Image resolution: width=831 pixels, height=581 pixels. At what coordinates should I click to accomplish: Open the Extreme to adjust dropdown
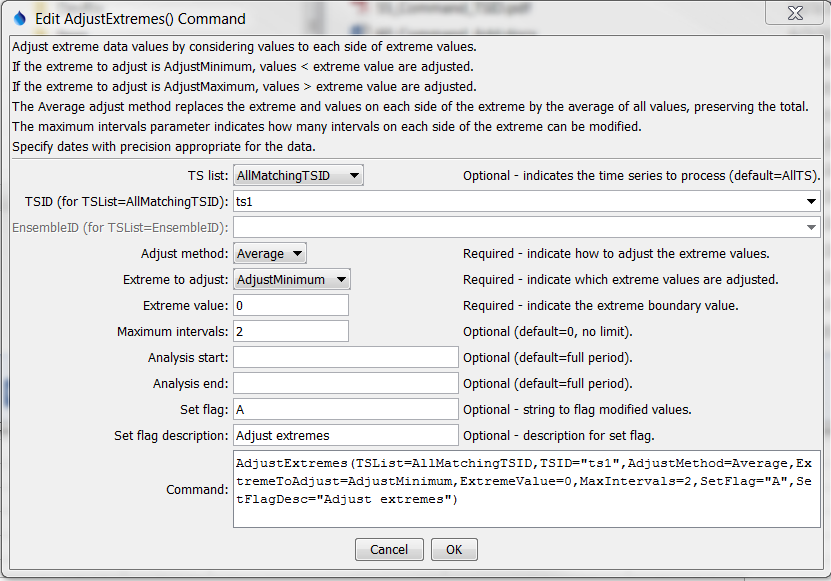292,280
